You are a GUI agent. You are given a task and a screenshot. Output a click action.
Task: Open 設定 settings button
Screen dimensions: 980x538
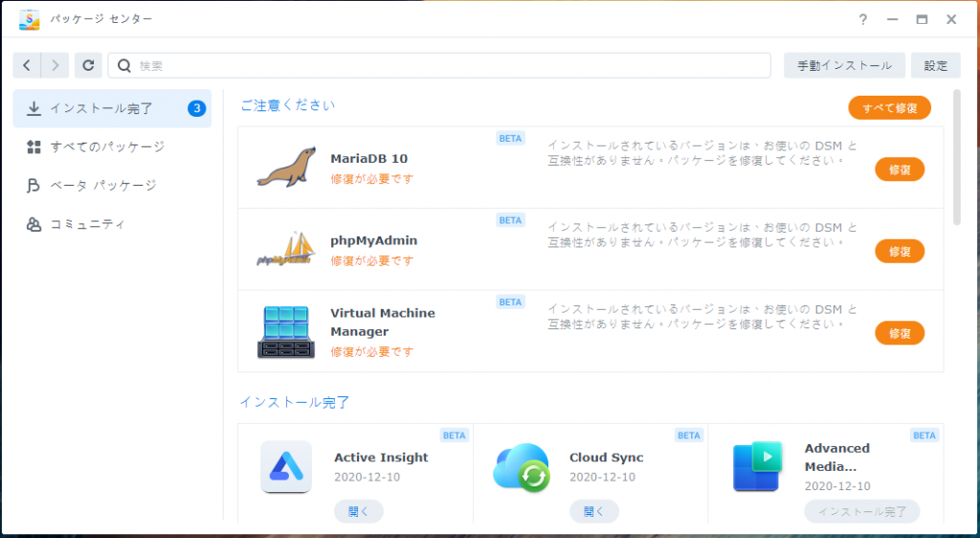936,65
